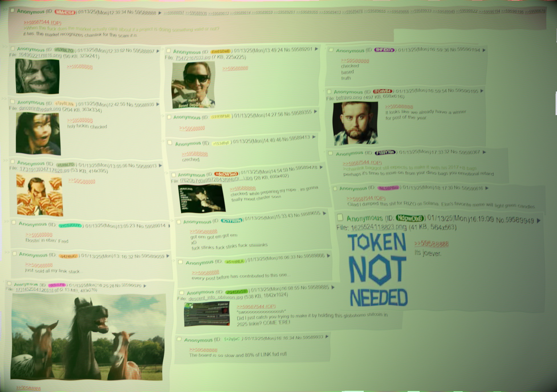This screenshot has height=392, width=557.
Task: Open post menu arrow for No.59588888
Action: click(x=160, y=13)
